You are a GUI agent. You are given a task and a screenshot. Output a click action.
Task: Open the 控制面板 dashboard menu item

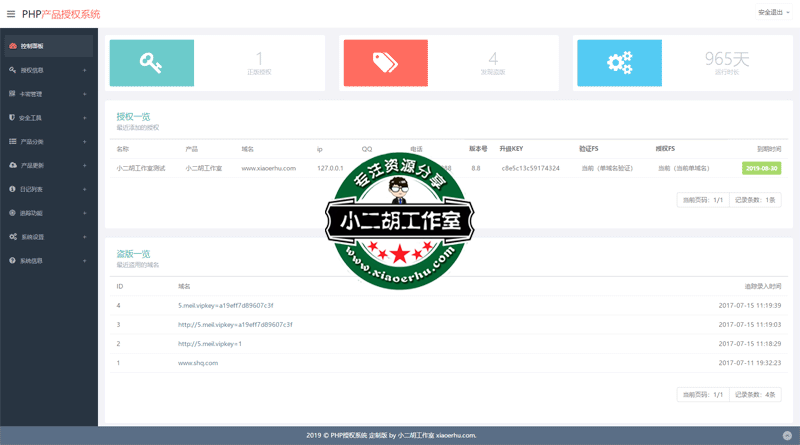point(32,46)
